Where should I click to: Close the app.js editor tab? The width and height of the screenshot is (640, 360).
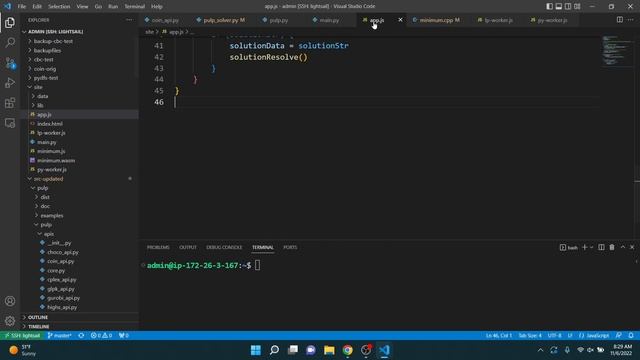[400, 20]
